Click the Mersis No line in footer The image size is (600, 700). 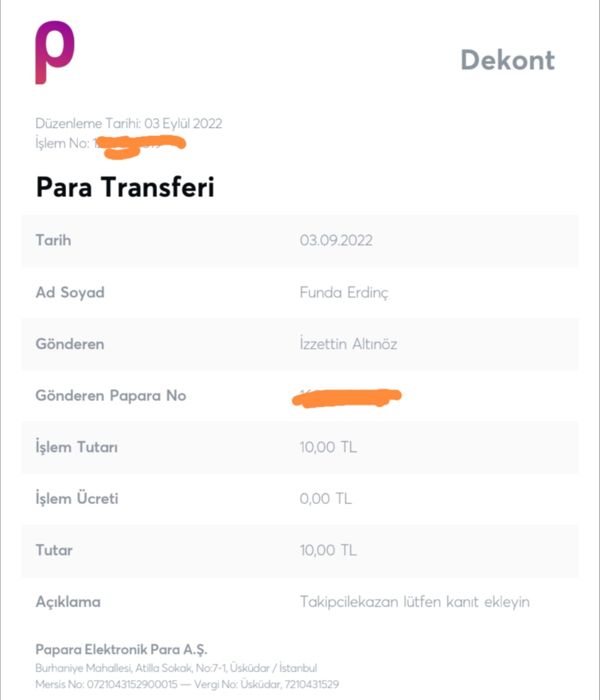(187, 684)
